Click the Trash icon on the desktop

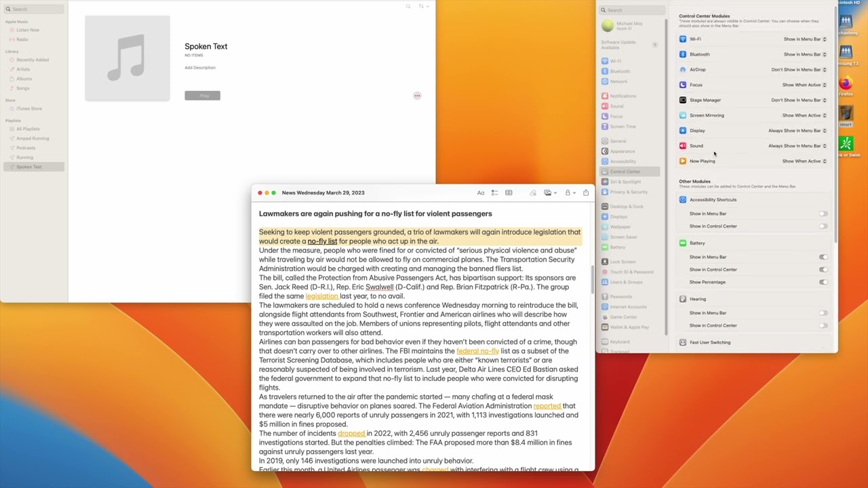pyautogui.click(x=846, y=113)
